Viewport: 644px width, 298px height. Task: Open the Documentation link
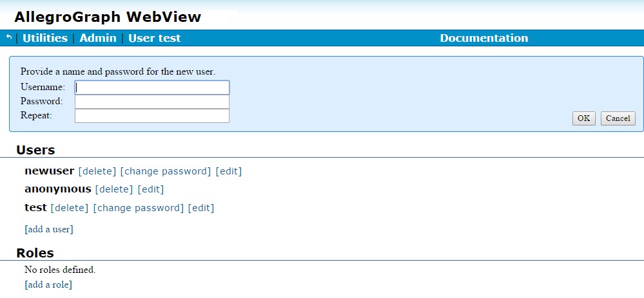click(x=483, y=38)
